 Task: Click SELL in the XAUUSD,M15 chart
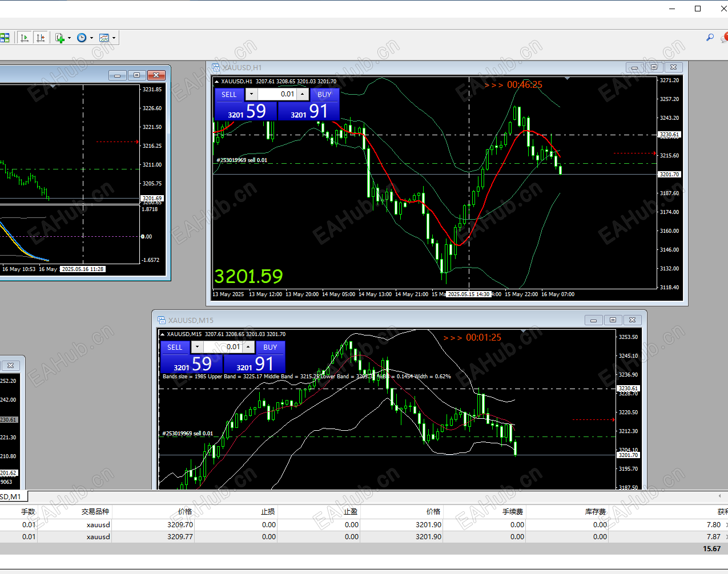[175, 347]
